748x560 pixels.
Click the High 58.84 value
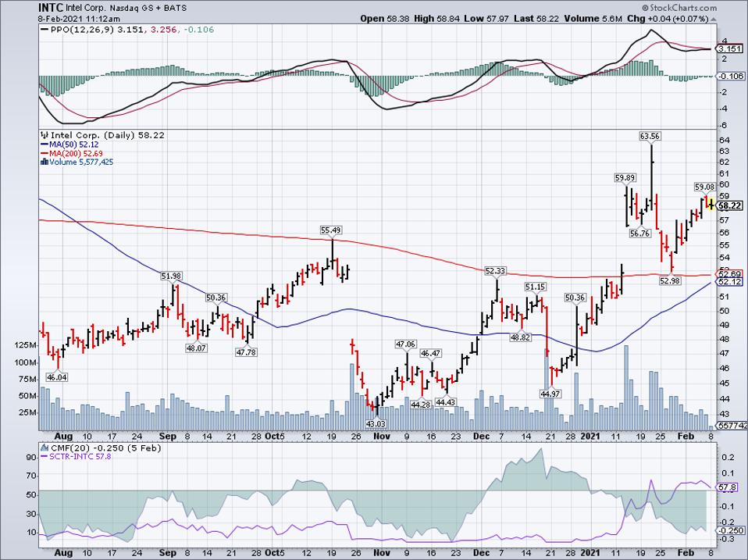click(x=437, y=19)
